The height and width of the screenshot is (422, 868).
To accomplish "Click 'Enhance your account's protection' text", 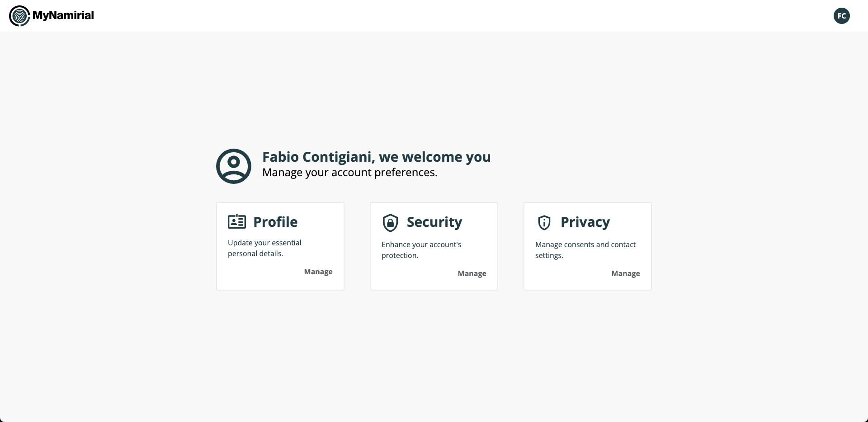I will point(421,250).
